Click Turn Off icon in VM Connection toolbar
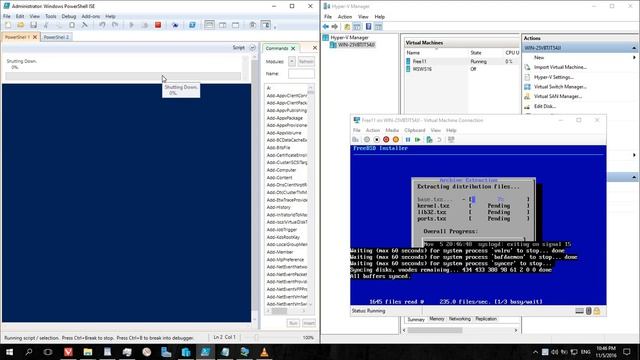Viewport: 640px width, 360px height. click(x=376, y=140)
